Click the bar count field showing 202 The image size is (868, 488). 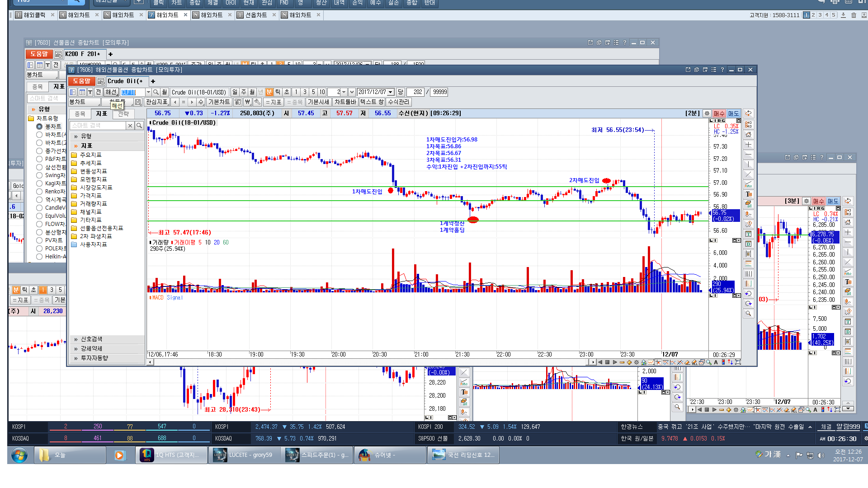pyautogui.click(x=415, y=92)
